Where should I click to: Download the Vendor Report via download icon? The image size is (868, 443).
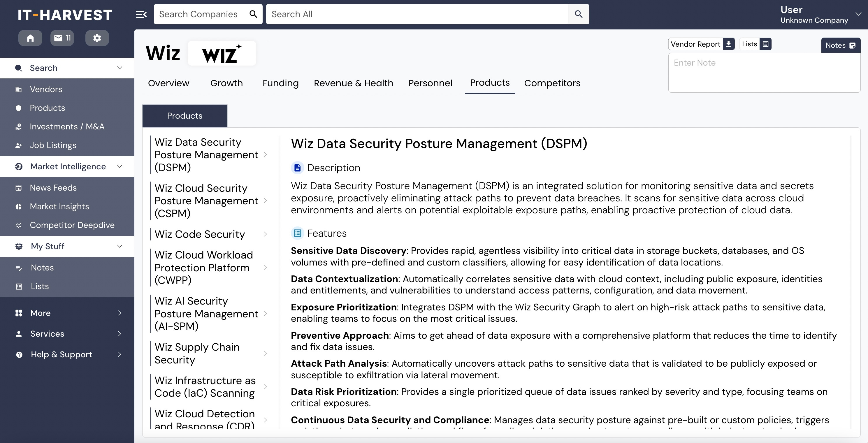(x=728, y=44)
